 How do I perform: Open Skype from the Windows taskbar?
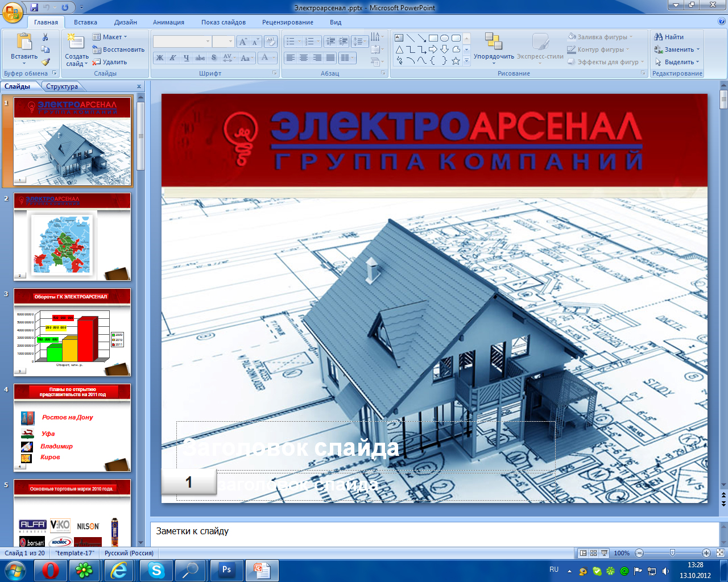[x=156, y=570]
